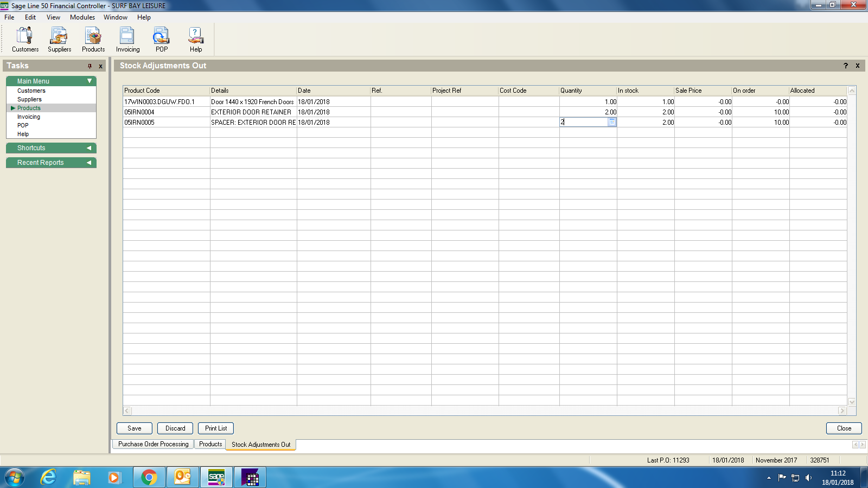Click the Quantity cell for 05IRN0004
The image size is (868, 488).
click(588, 112)
